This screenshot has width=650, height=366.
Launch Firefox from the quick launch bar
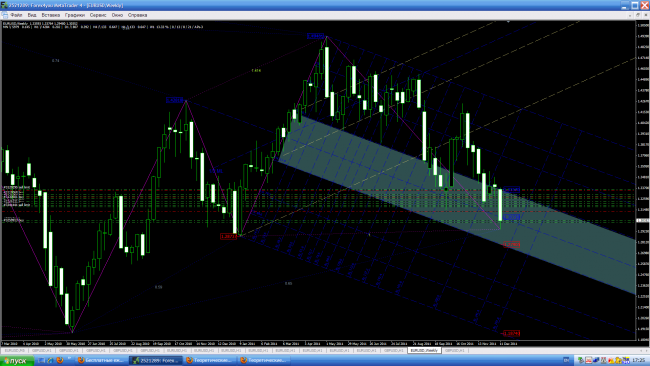[x=60, y=361]
